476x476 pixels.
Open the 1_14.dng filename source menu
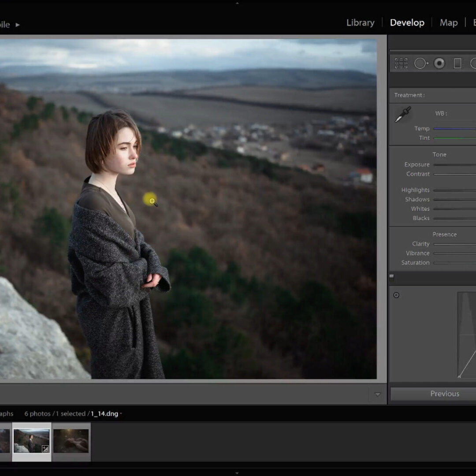pos(106,414)
